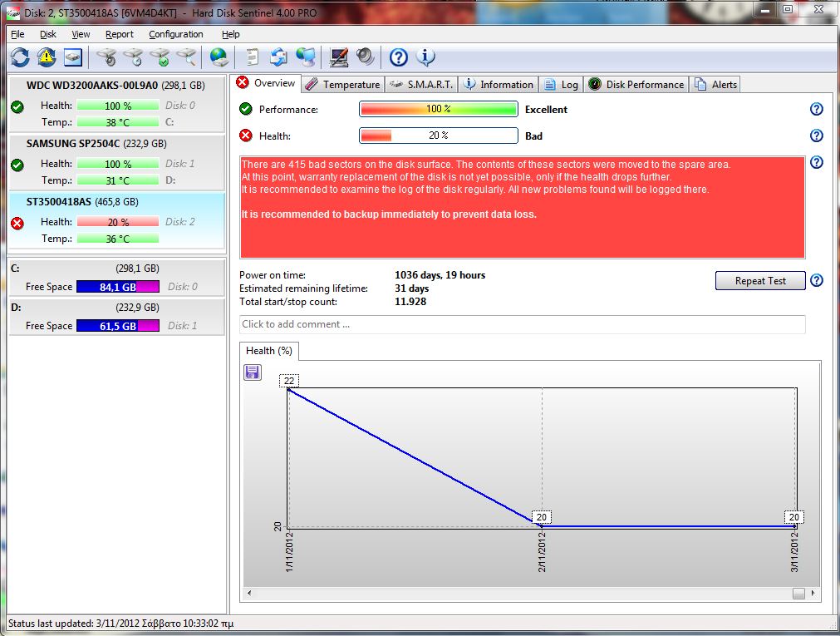Click the graph horizontal scrollbar thumb
Viewport: 840px width, 636px height.
click(x=798, y=593)
